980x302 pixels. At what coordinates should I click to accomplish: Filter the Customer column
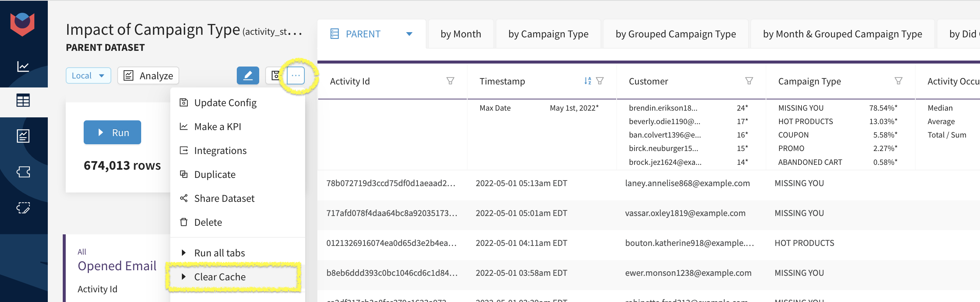click(x=749, y=81)
